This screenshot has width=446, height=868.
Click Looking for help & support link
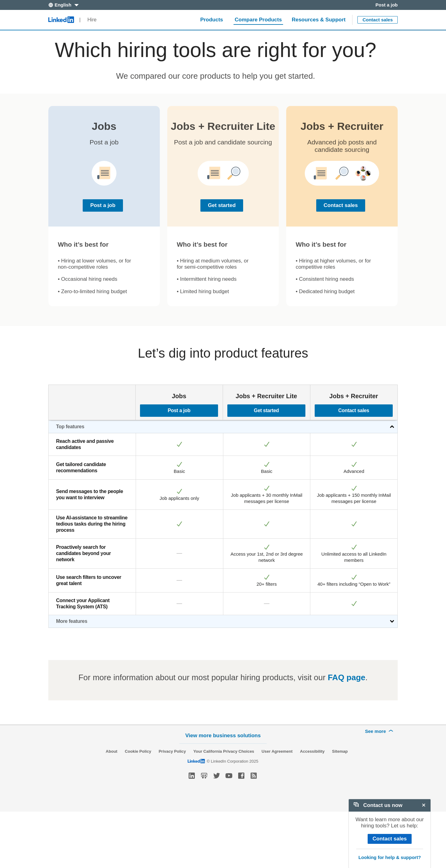(x=389, y=857)
